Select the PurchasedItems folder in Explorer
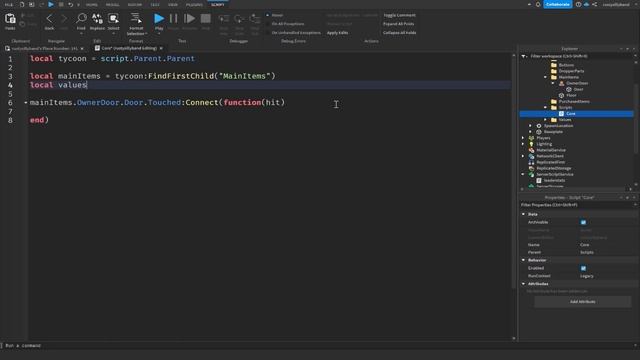 574,102
